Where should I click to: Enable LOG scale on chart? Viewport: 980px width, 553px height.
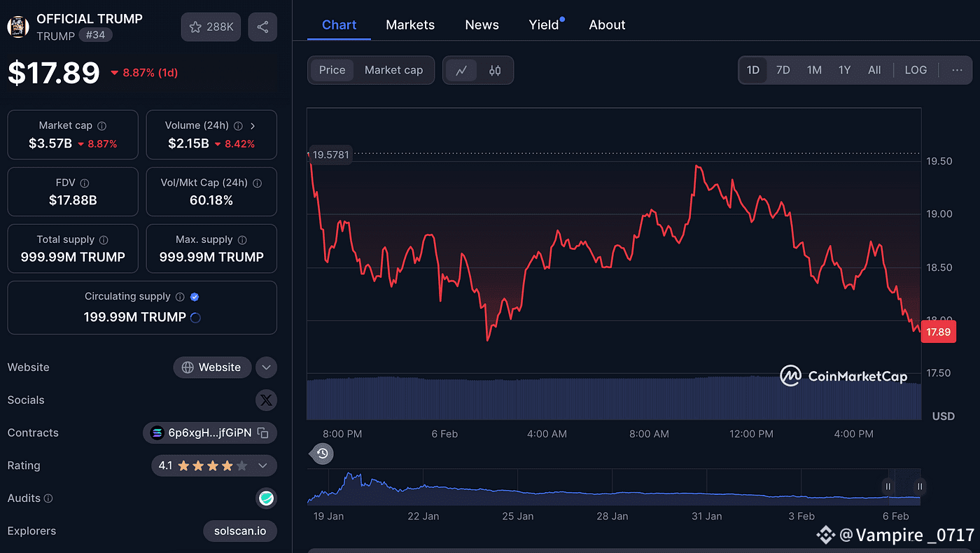(x=916, y=70)
